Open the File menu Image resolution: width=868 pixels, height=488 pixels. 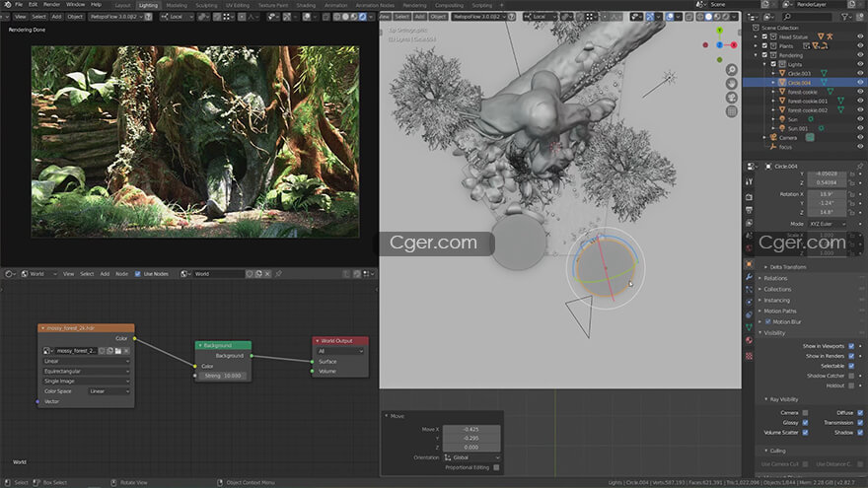(19, 4)
